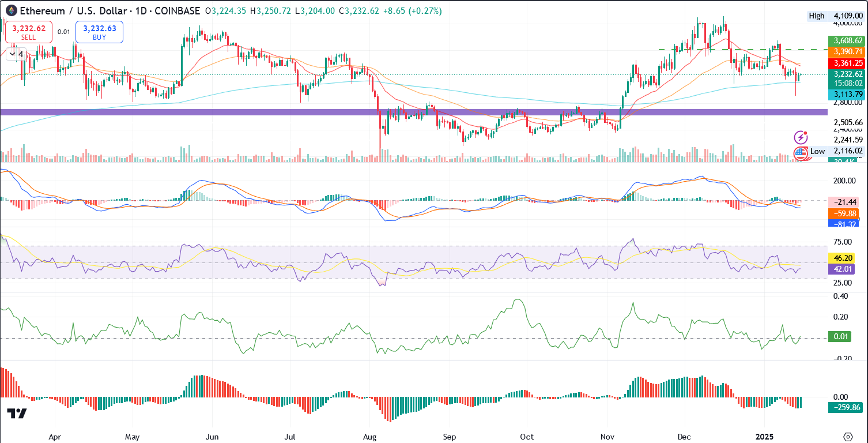
Task: Click the orange 3,390.71 moving average label
Action: [x=846, y=52]
